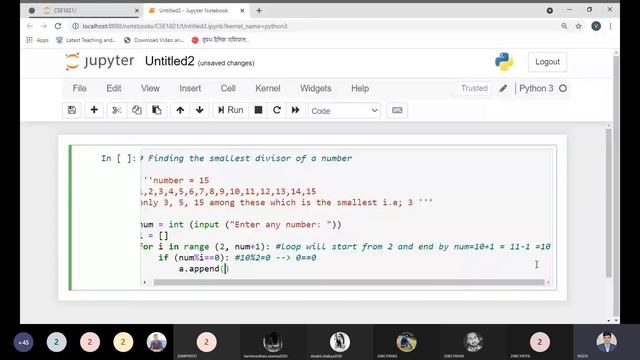
Task: Open the Download Video bookmark
Action: point(154,40)
